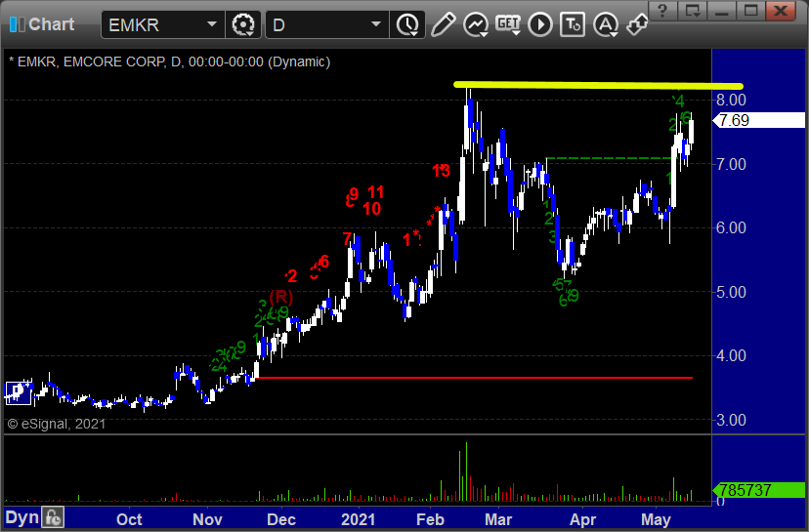
Task: Toggle the fc lock icon near Dyn
Action: 53,517
